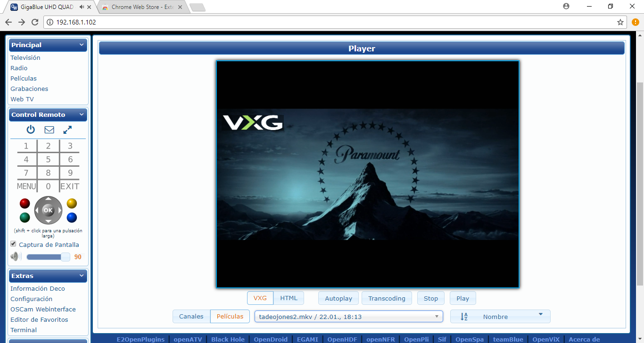The height and width of the screenshot is (343, 644).
Task: Click the yellow remote color button
Action: [x=72, y=204]
